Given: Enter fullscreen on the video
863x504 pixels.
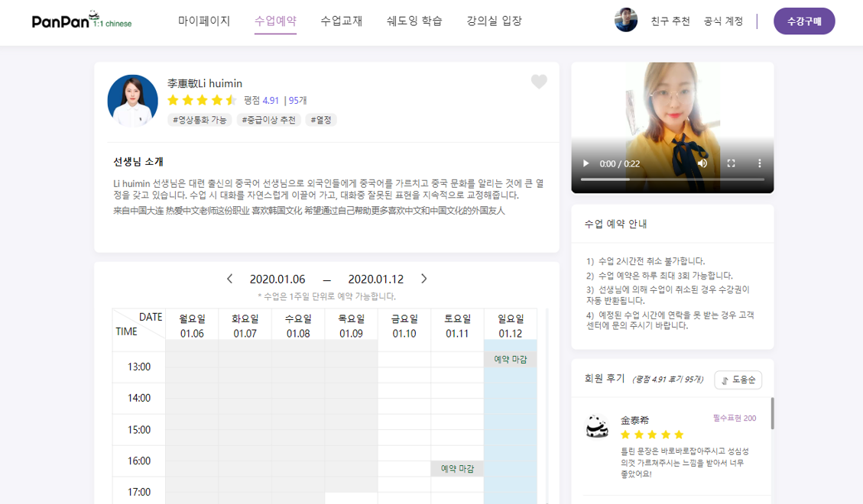Looking at the screenshot, I should pos(731,163).
